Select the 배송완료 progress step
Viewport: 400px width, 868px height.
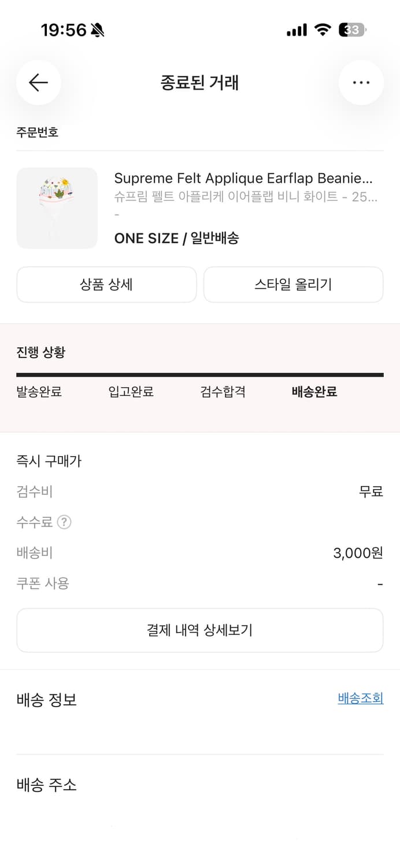[x=314, y=392]
